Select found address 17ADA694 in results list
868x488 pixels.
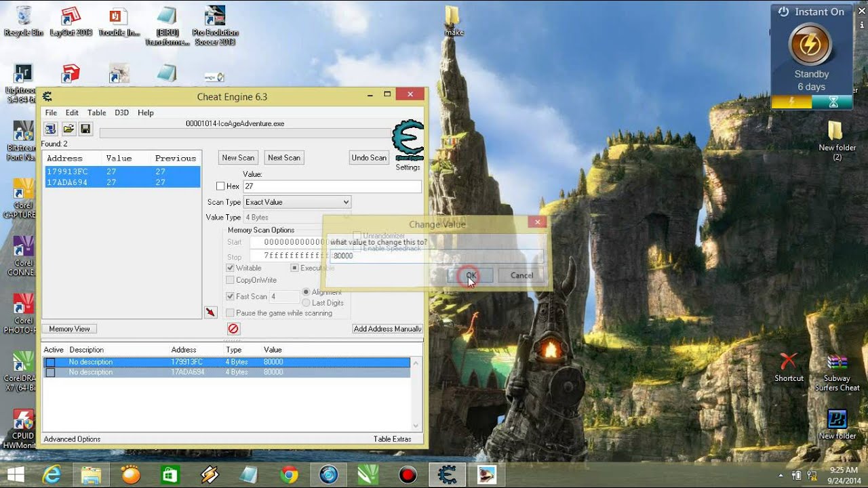point(122,182)
